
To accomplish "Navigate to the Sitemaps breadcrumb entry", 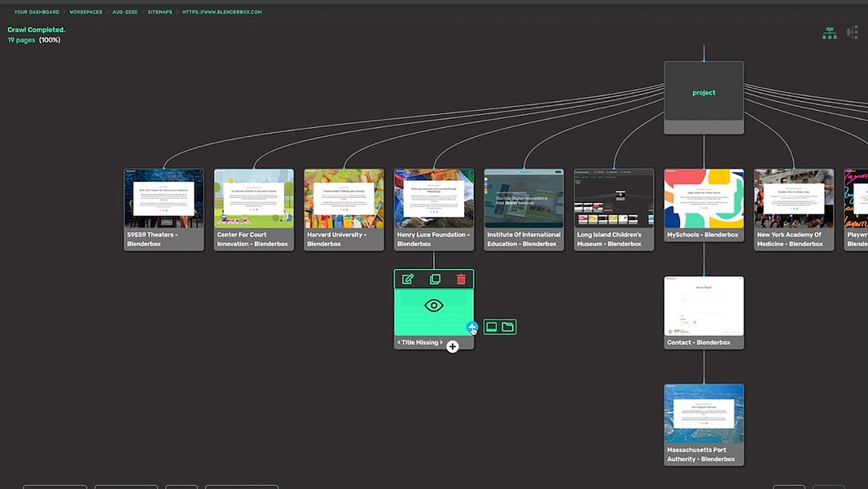I will (159, 11).
